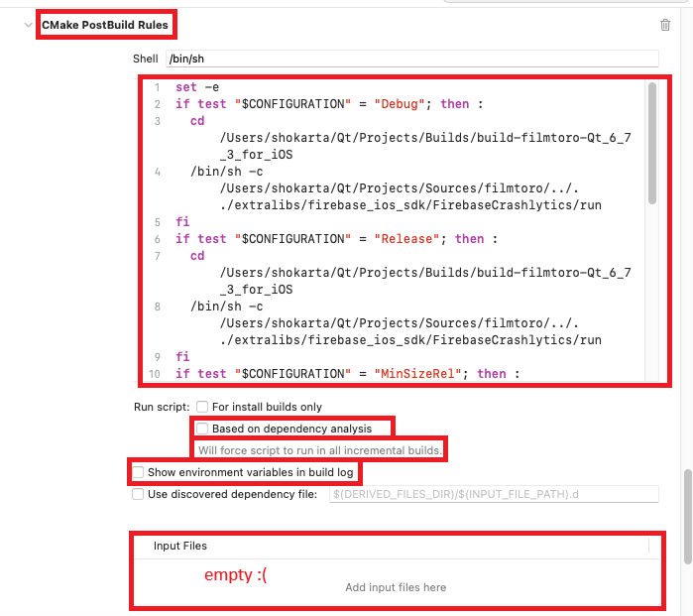The width and height of the screenshot is (693, 616).
Task: Click the cd command on line 3
Action: pos(197,121)
